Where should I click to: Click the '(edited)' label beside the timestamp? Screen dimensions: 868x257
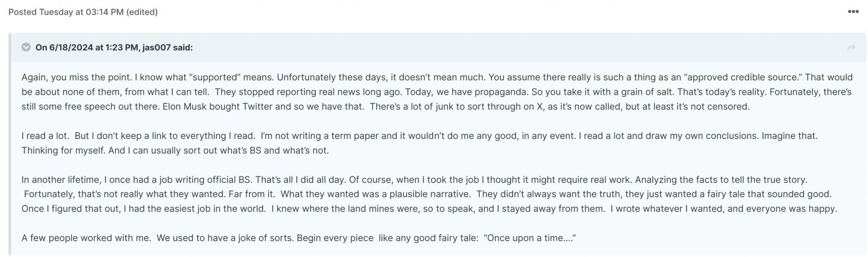142,12
